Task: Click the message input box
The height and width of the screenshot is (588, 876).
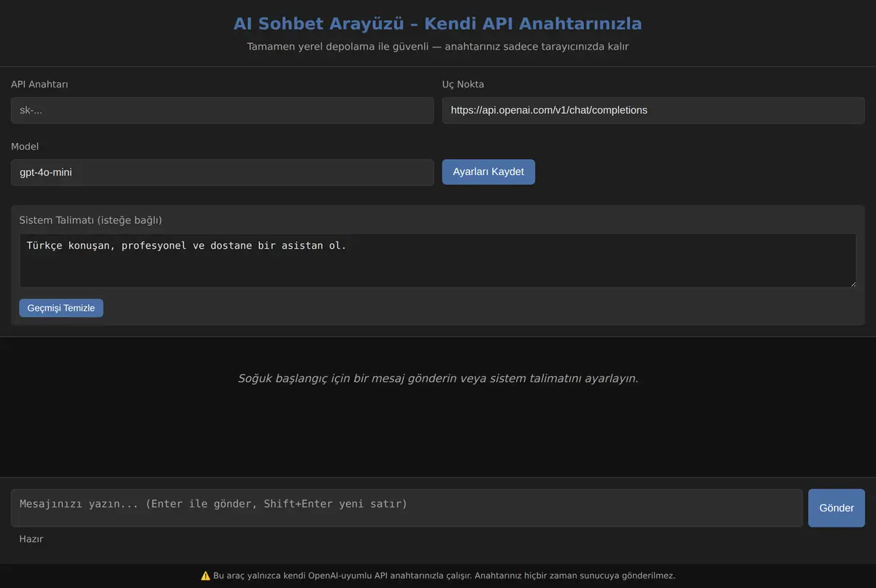Action: tap(407, 508)
